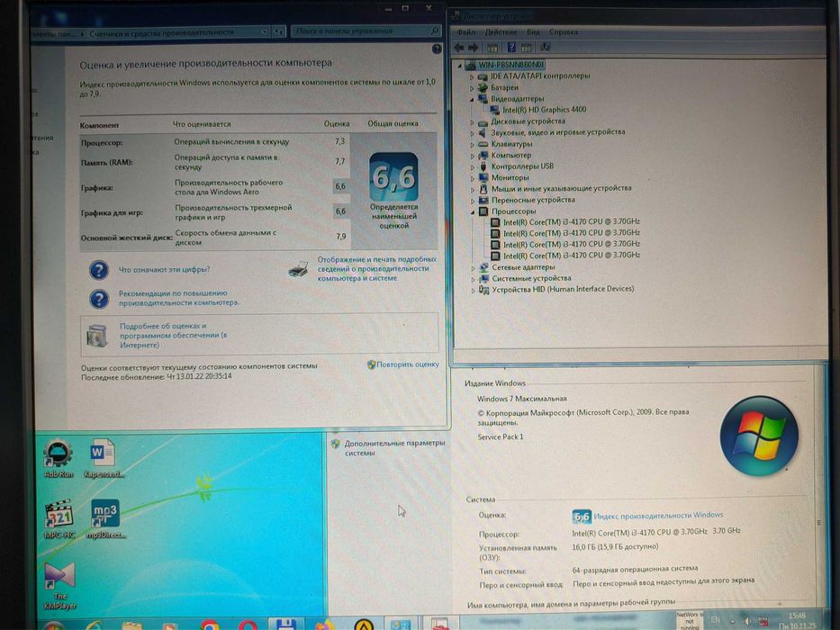This screenshot has width=840, height=630.
Task: Click the yellow circular icon on the taskbar
Action: pyautogui.click(x=365, y=625)
